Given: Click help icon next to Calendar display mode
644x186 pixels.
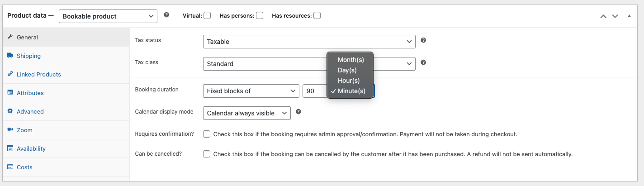Looking at the screenshot, I should click(x=298, y=111).
